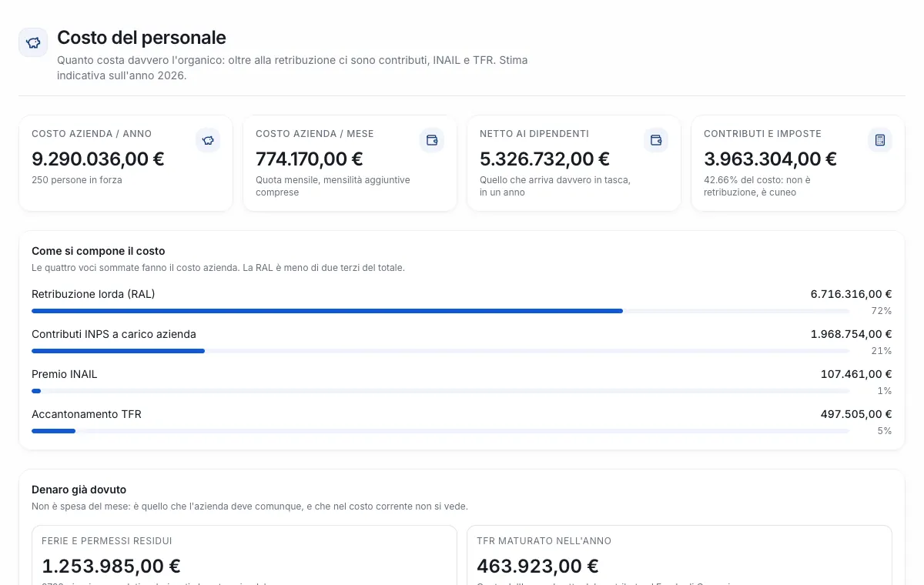Click the Premio INAIL progress bar
The image size is (924, 585).
[440, 391]
